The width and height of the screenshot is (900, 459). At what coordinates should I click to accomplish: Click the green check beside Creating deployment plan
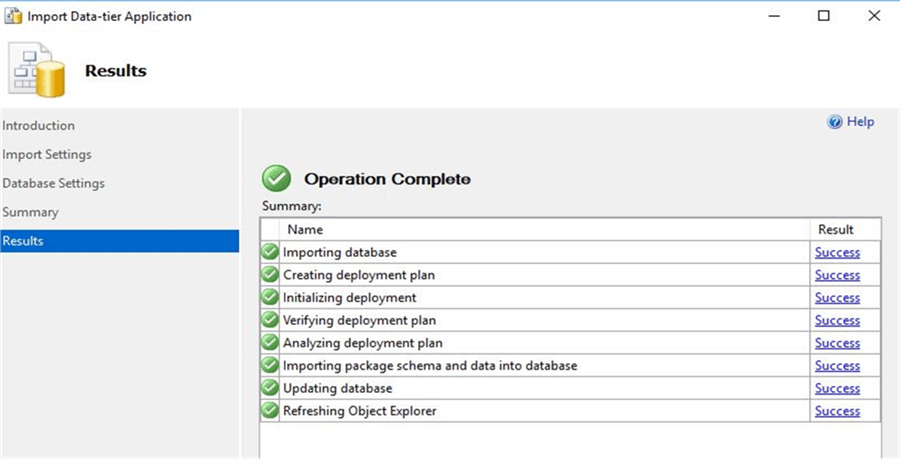pyautogui.click(x=270, y=275)
